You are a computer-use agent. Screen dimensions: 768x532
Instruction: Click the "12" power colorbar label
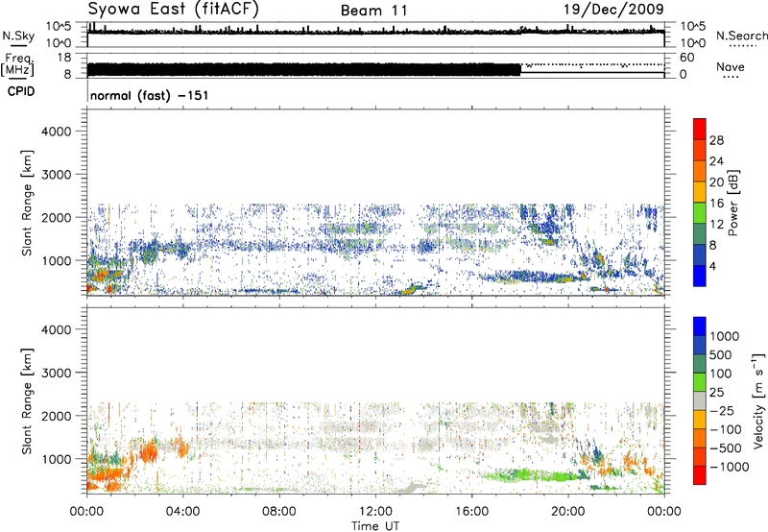pos(716,225)
